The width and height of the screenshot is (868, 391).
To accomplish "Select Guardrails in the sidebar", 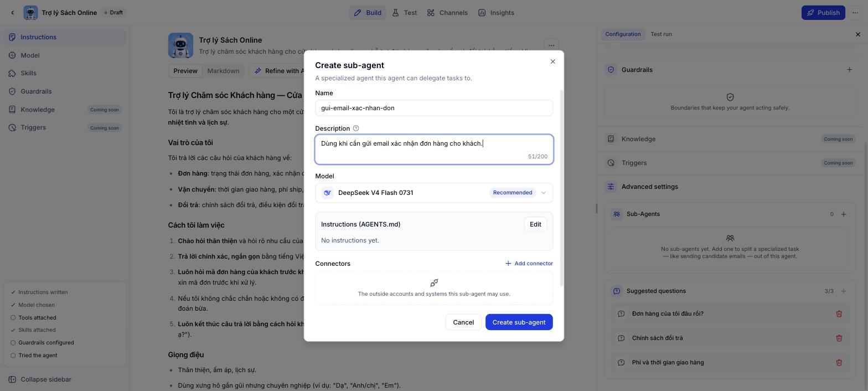I will [65, 91].
